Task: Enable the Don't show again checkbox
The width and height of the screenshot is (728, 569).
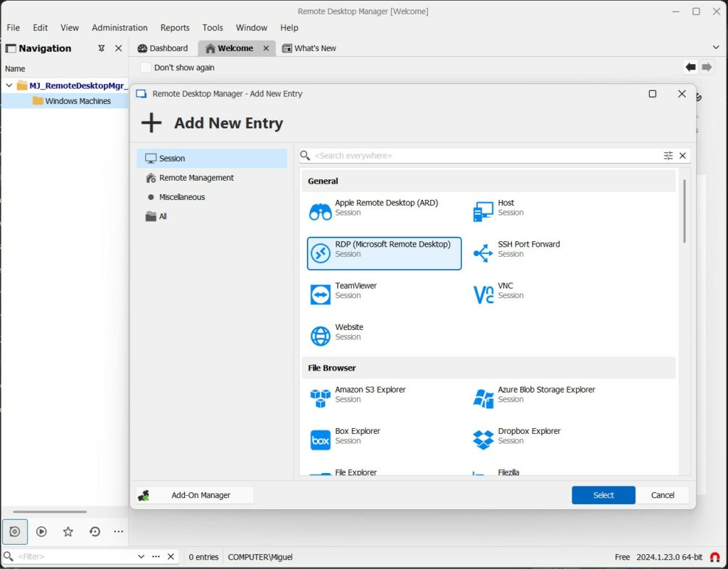Action: [x=146, y=68]
